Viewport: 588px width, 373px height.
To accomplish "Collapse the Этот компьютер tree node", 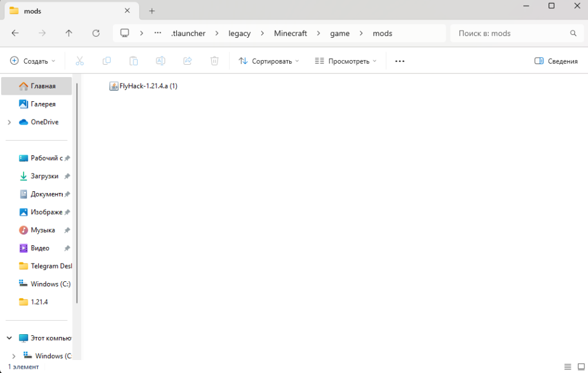I will pyautogui.click(x=9, y=338).
